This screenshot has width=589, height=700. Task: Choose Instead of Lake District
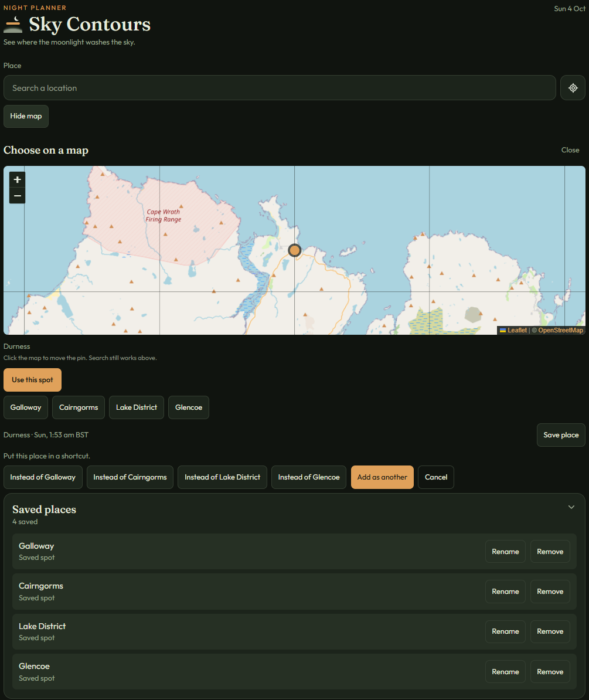[x=222, y=477]
